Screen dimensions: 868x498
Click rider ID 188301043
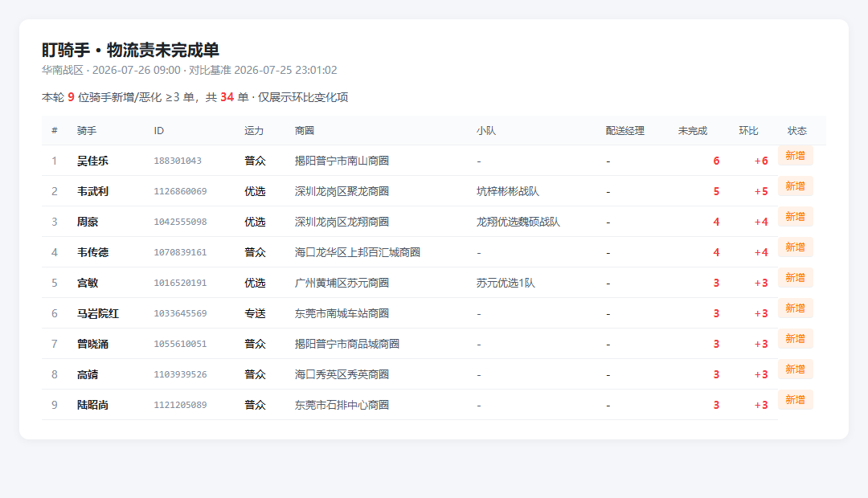point(178,161)
